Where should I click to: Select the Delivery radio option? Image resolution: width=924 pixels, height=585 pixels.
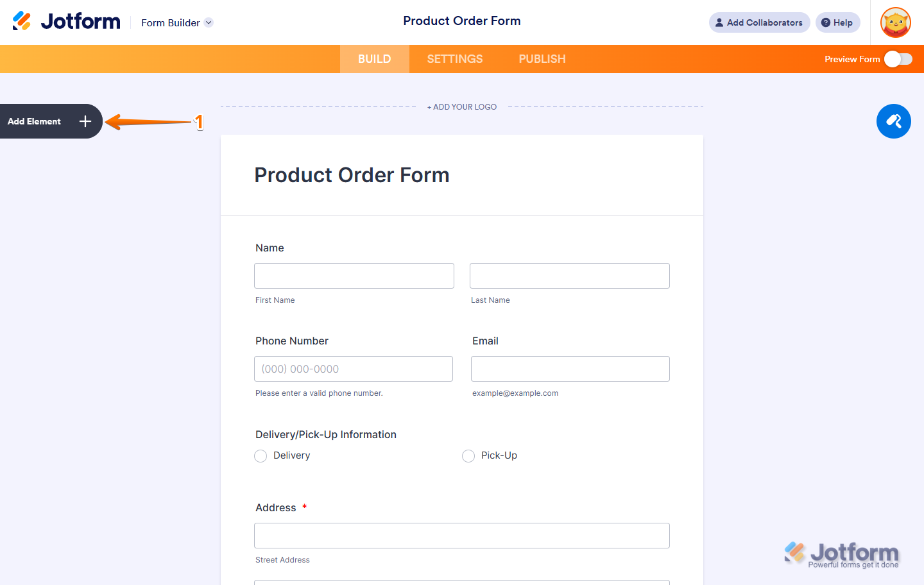tap(261, 456)
